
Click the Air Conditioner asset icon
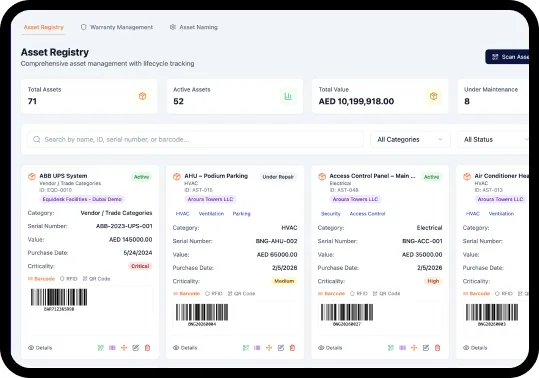[467, 177]
